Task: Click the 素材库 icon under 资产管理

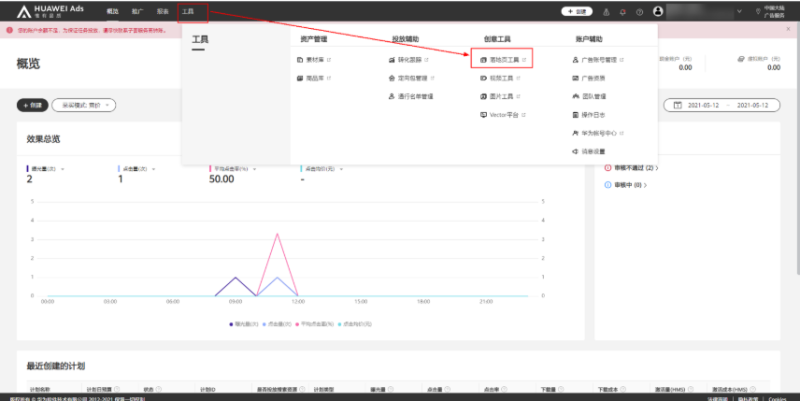Action: click(297, 60)
